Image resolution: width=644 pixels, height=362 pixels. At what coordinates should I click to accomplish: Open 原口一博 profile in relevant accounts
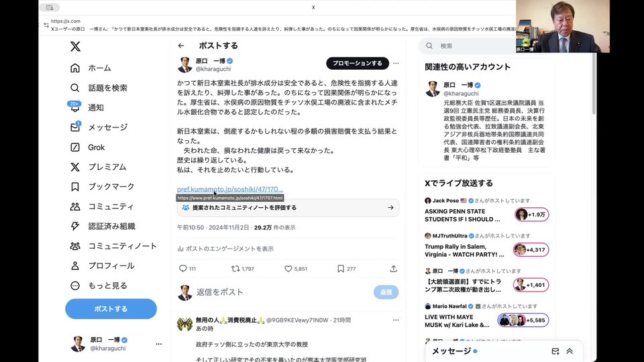(x=486, y=121)
